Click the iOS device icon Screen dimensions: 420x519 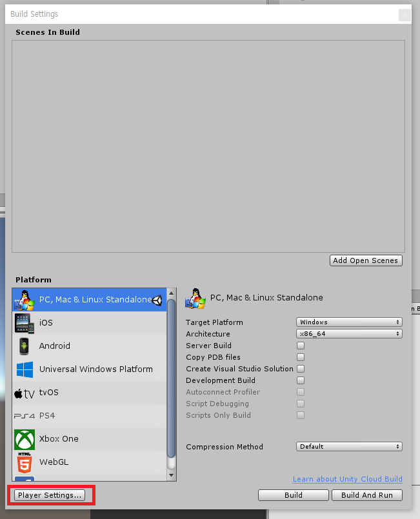[x=25, y=323]
